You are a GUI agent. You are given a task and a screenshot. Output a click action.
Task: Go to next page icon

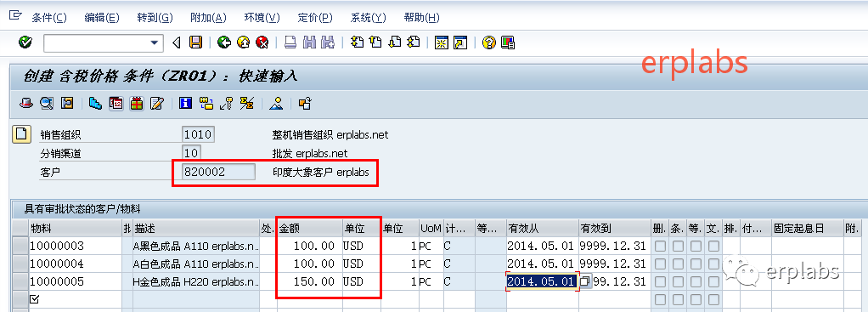(x=395, y=43)
